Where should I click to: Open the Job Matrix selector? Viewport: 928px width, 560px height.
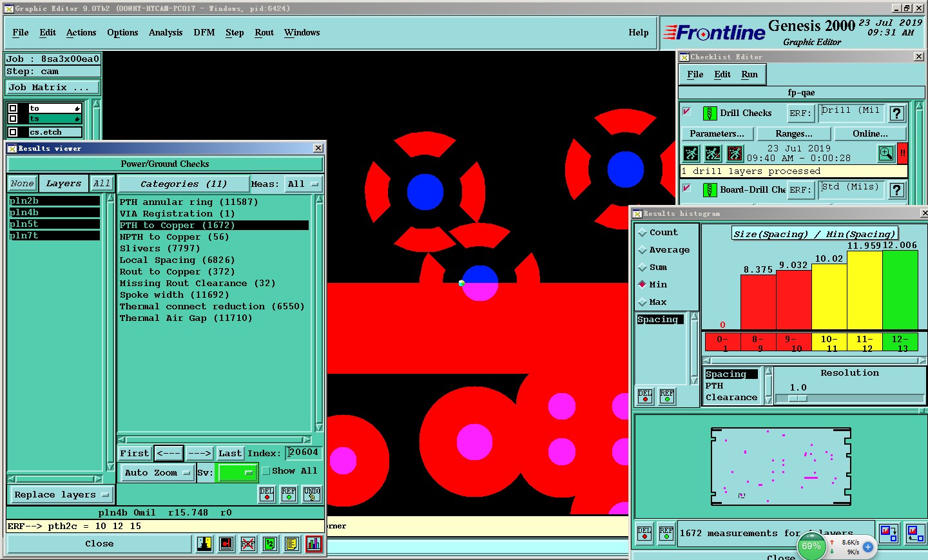tap(53, 88)
